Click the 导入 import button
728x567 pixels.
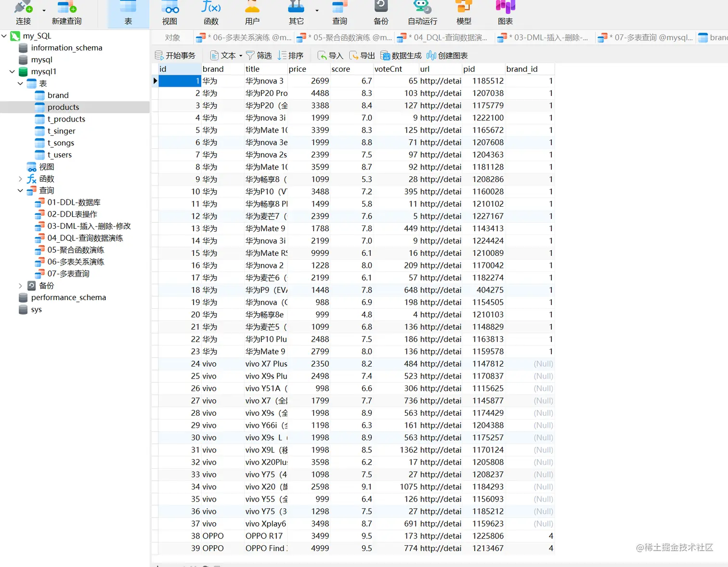coord(330,55)
